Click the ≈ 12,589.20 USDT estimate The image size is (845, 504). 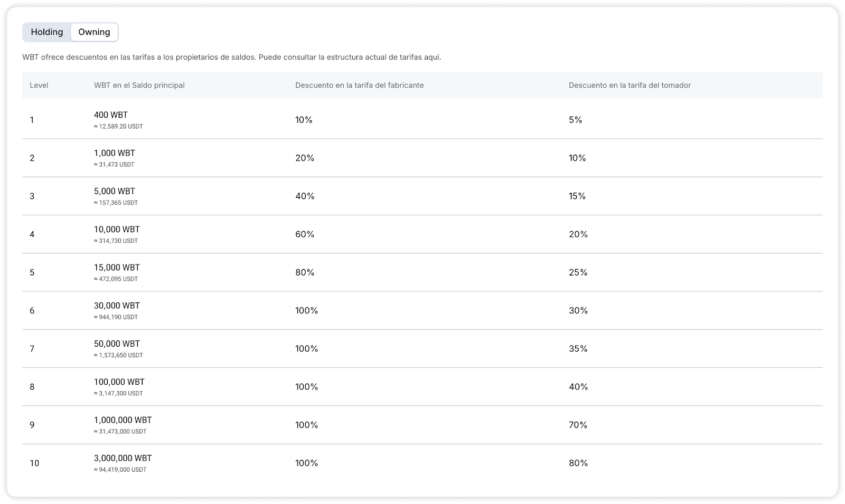[x=118, y=127]
